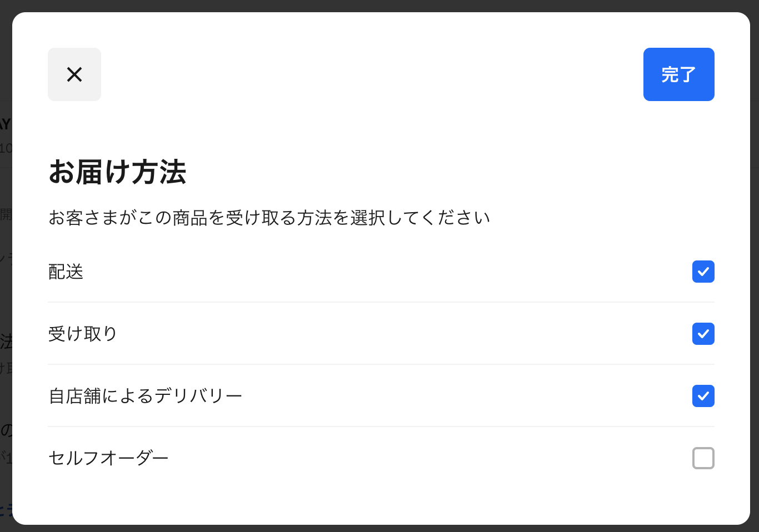
Task: Select the 自店舗によるデリバリー row
Action: [146, 395]
